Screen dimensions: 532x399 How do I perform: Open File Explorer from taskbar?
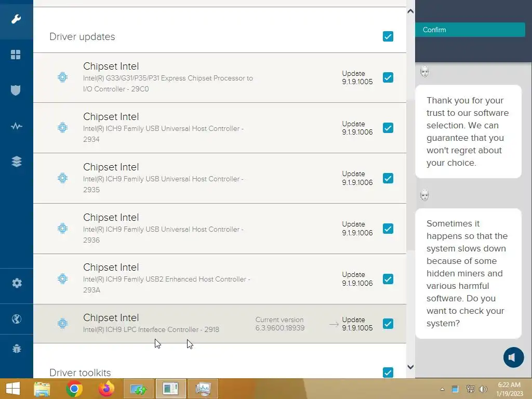point(42,389)
